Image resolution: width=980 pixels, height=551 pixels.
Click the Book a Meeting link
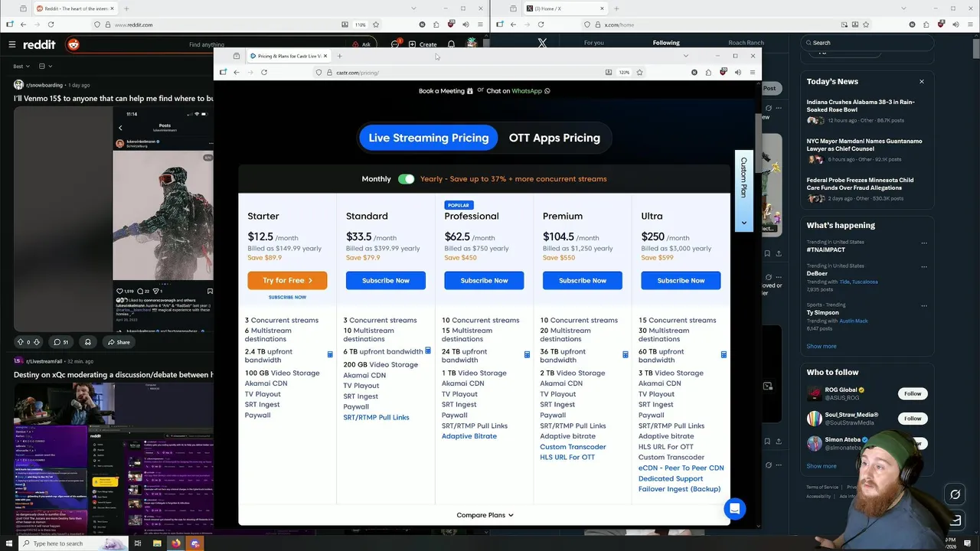446,90
